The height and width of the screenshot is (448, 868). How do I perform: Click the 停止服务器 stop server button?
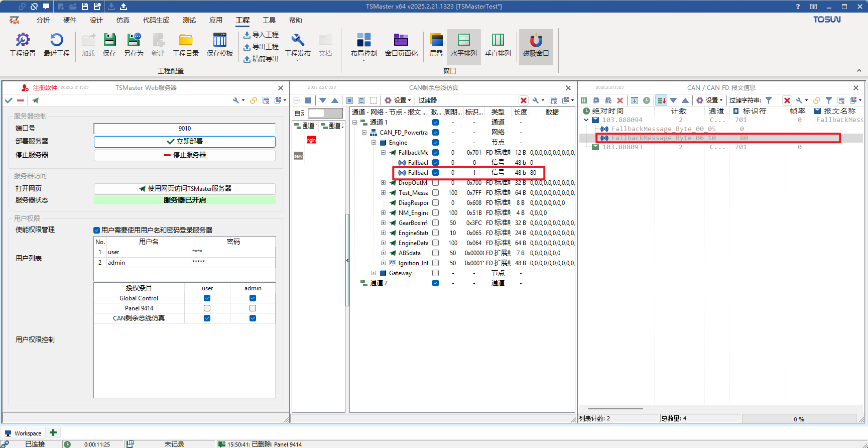click(x=185, y=155)
